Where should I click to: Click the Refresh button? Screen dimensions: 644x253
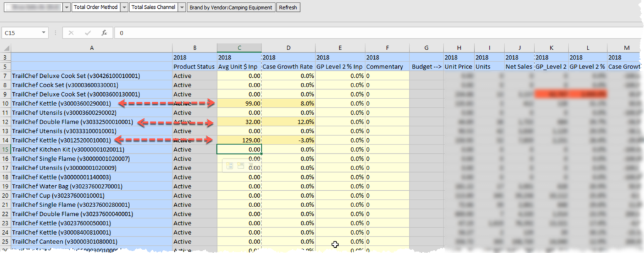288,8
